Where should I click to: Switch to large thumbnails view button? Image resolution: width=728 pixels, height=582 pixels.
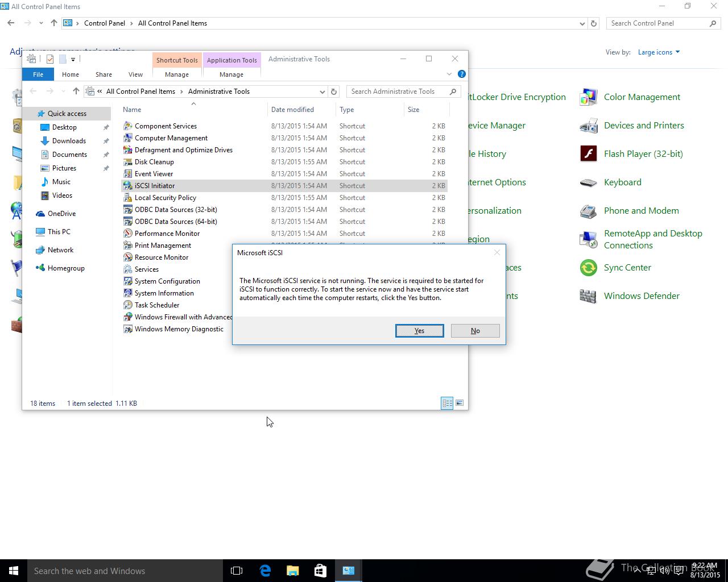460,403
